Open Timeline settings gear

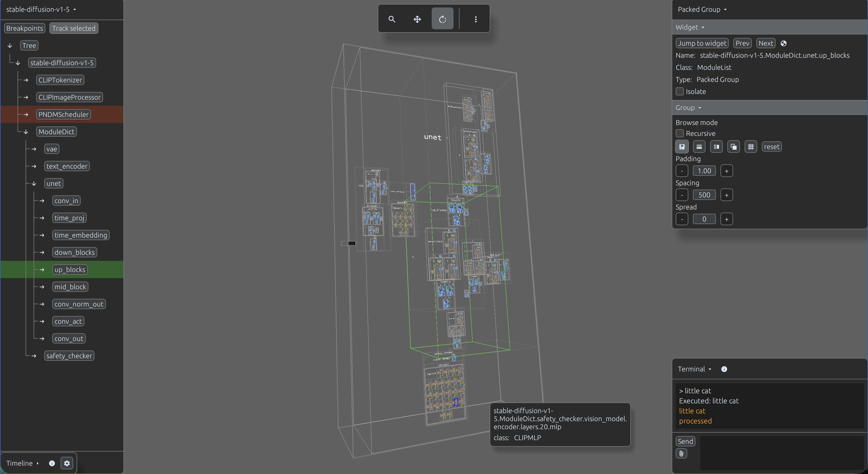point(67,463)
